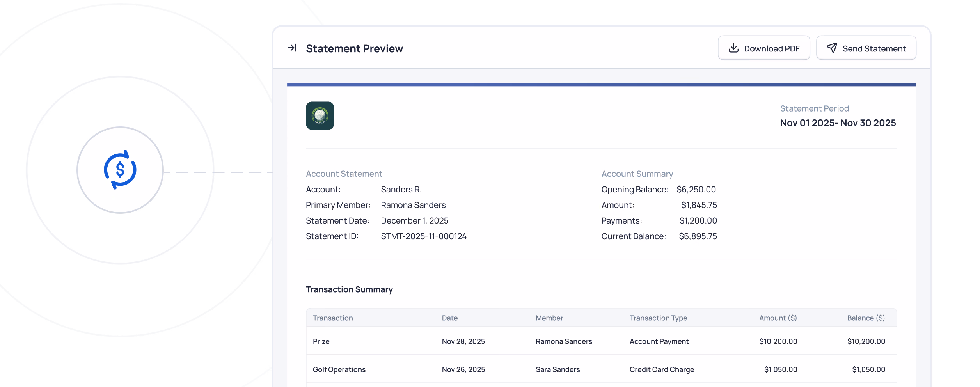Select statement period Nov 01 2025- Nov 30 2025

pyautogui.click(x=838, y=123)
